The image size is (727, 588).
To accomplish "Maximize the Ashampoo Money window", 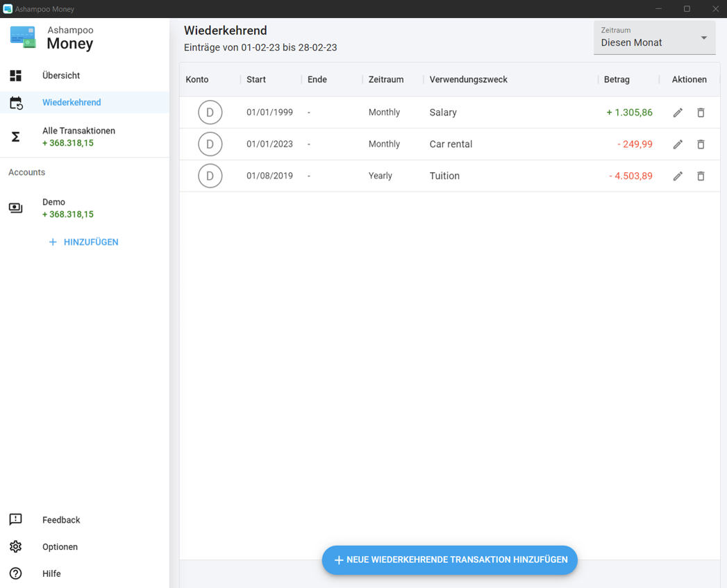I will [687, 9].
